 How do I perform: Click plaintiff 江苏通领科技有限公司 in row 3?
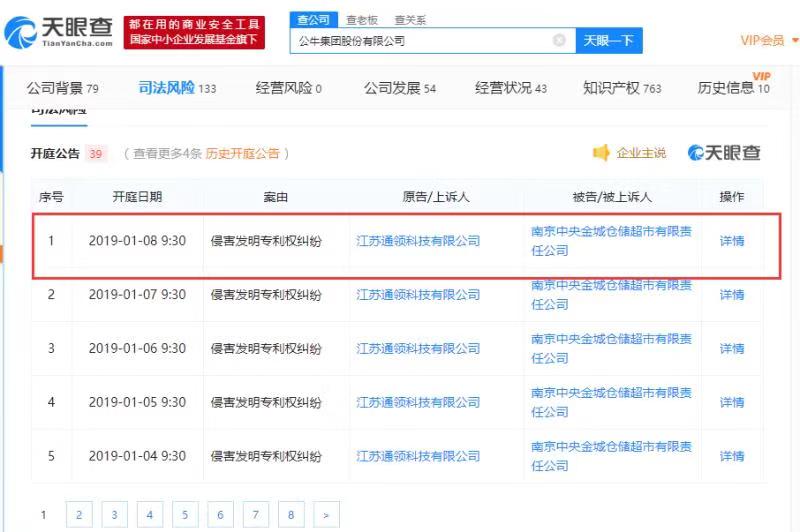[x=418, y=348]
